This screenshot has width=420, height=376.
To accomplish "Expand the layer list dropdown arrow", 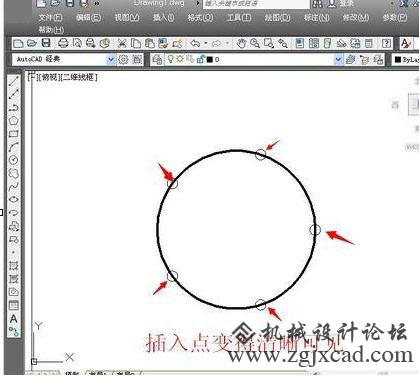I will coord(338,60).
